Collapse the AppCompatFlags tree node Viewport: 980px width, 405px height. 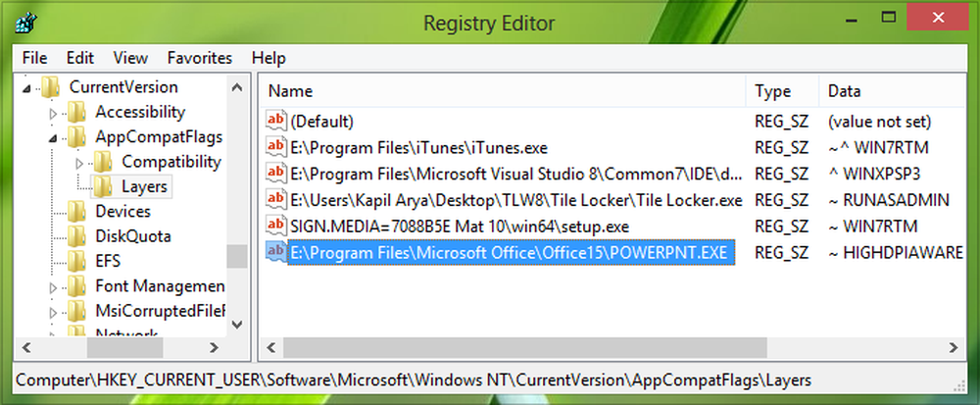(x=55, y=137)
